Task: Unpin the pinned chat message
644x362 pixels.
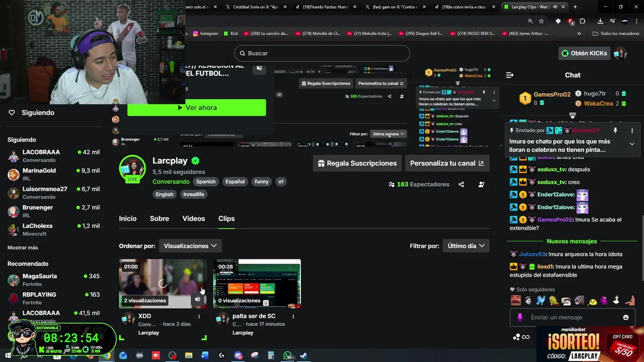Action: click(x=615, y=130)
